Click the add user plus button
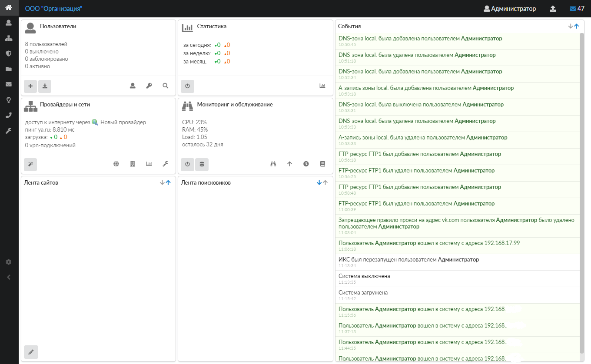The width and height of the screenshot is (591, 364). coord(30,86)
